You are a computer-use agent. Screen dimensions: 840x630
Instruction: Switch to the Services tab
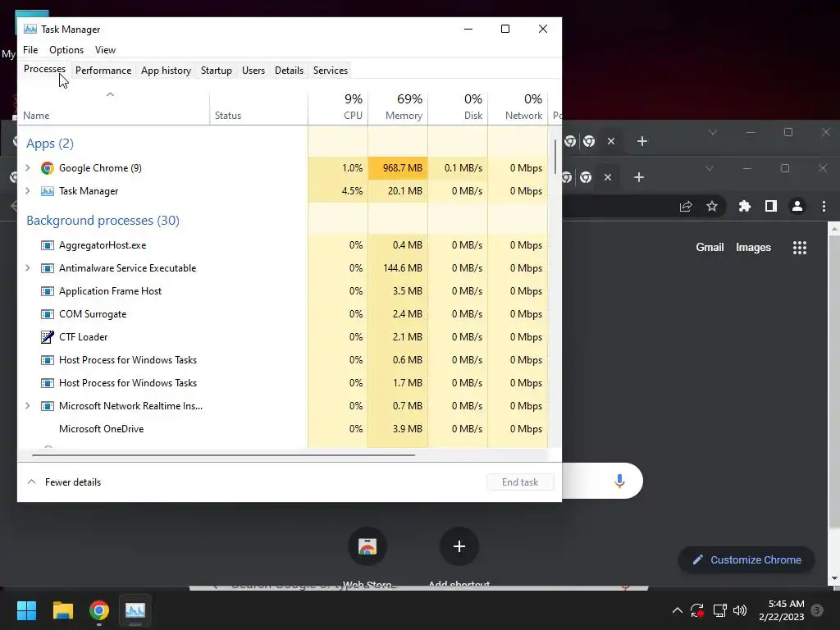coord(331,71)
